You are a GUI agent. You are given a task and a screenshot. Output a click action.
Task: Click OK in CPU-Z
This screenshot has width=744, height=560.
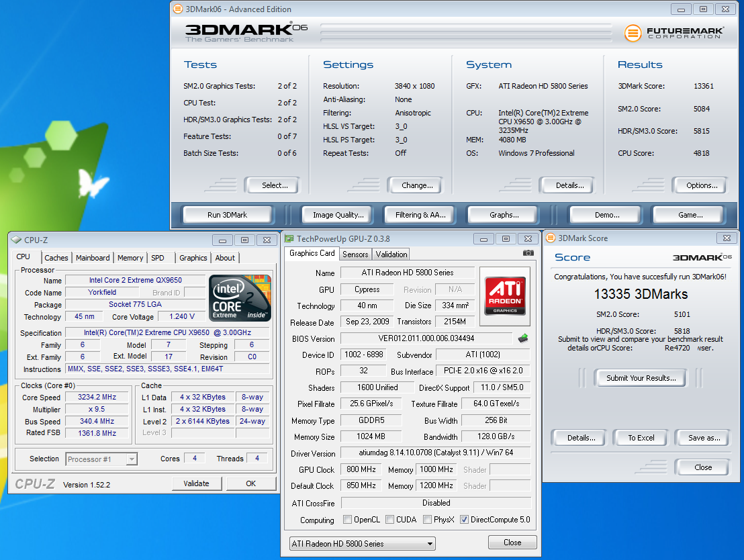[250, 483]
